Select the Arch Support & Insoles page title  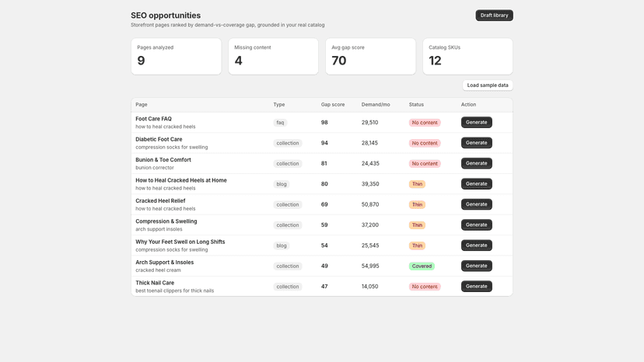(x=165, y=263)
